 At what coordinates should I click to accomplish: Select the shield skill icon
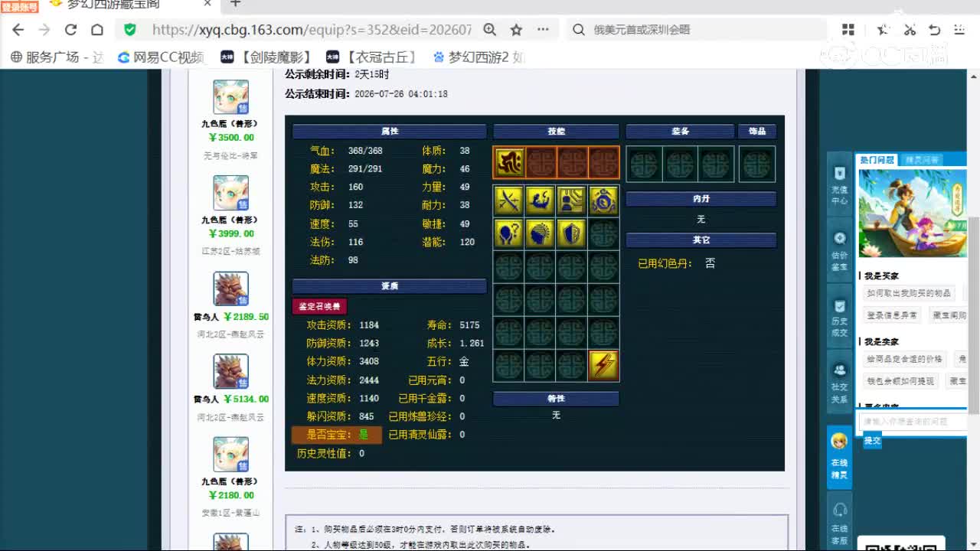coord(571,233)
